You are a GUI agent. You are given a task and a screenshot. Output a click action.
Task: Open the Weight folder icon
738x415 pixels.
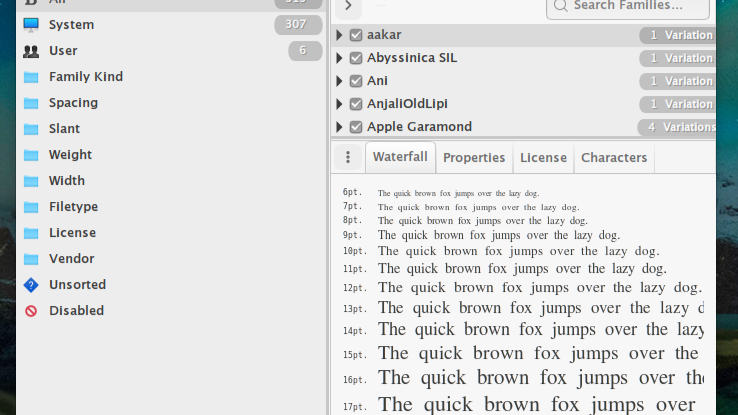click(x=31, y=155)
